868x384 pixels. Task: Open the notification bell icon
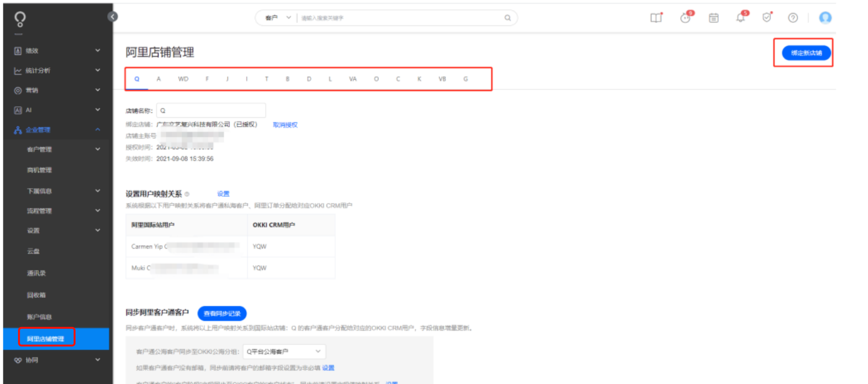(740, 17)
